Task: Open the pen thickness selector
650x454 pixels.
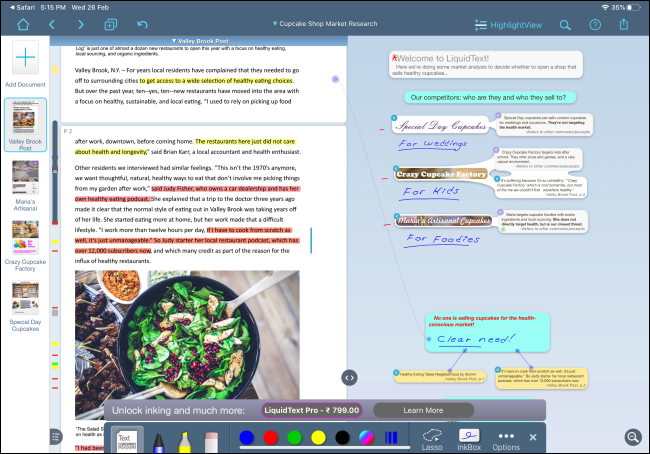Action: tap(391, 437)
